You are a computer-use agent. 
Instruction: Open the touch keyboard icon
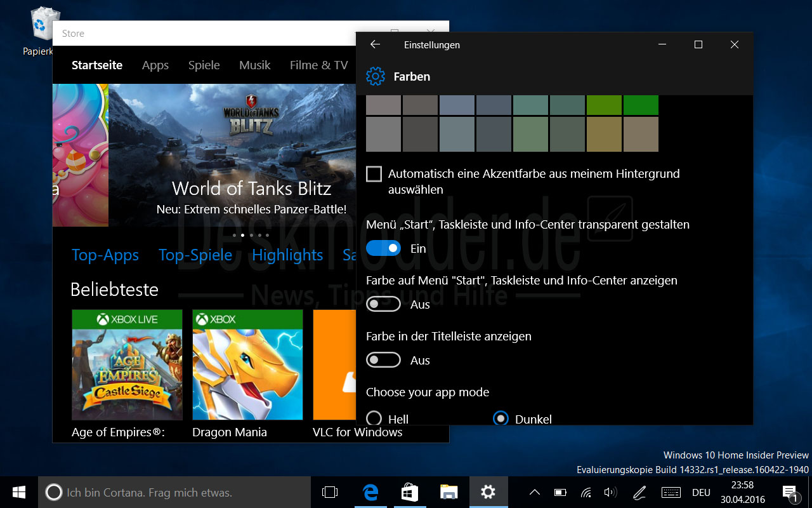click(671, 492)
